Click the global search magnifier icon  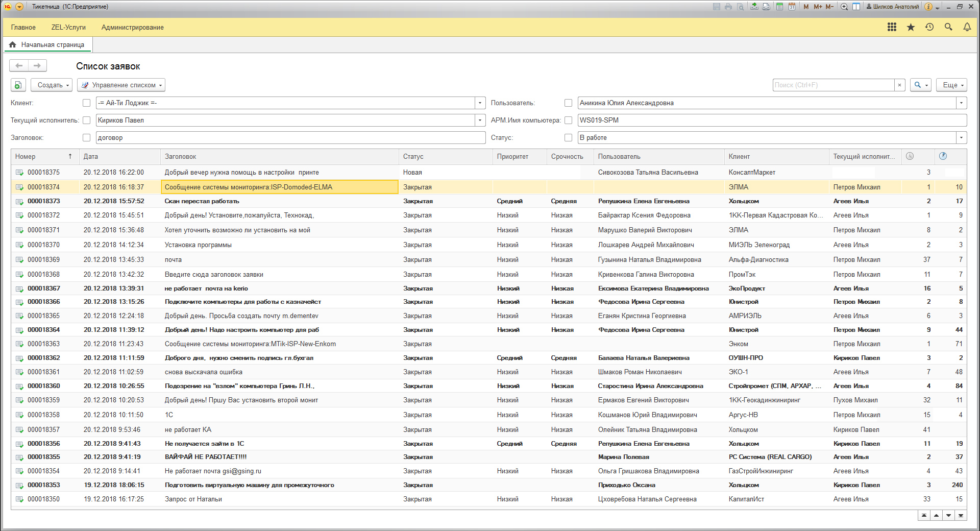coord(948,27)
